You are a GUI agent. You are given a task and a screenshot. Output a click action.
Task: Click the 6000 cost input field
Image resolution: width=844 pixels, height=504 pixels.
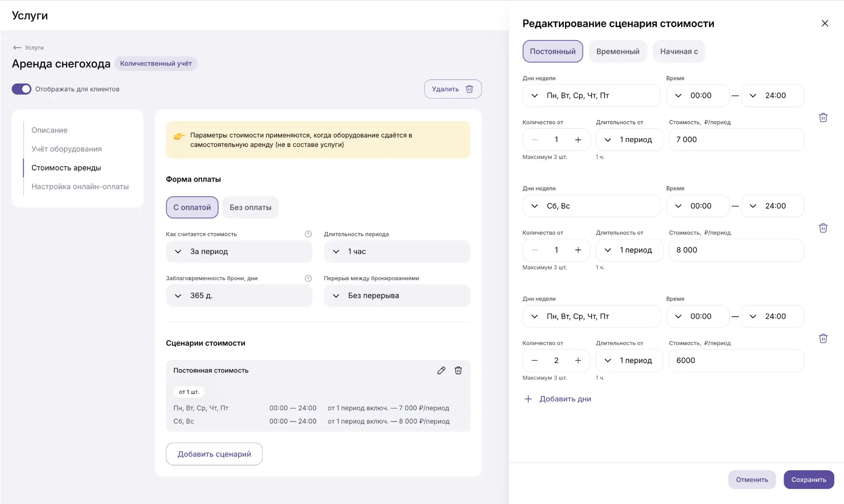[x=737, y=361]
